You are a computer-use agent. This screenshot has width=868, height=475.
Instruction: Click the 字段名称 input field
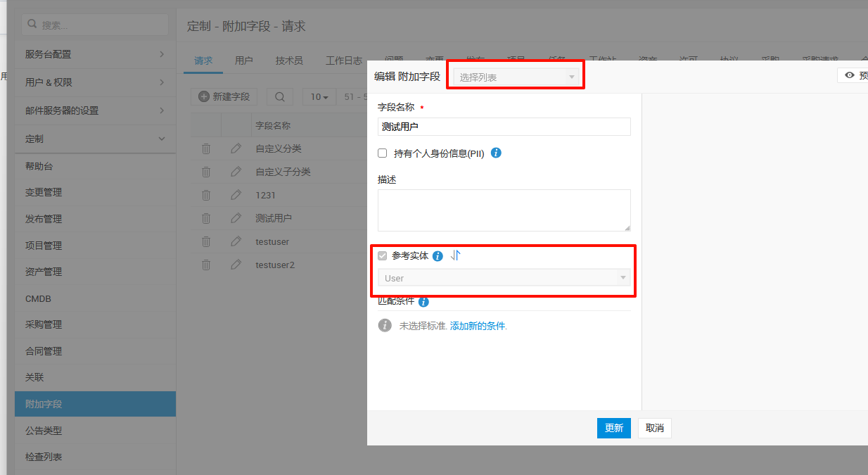[x=504, y=127]
